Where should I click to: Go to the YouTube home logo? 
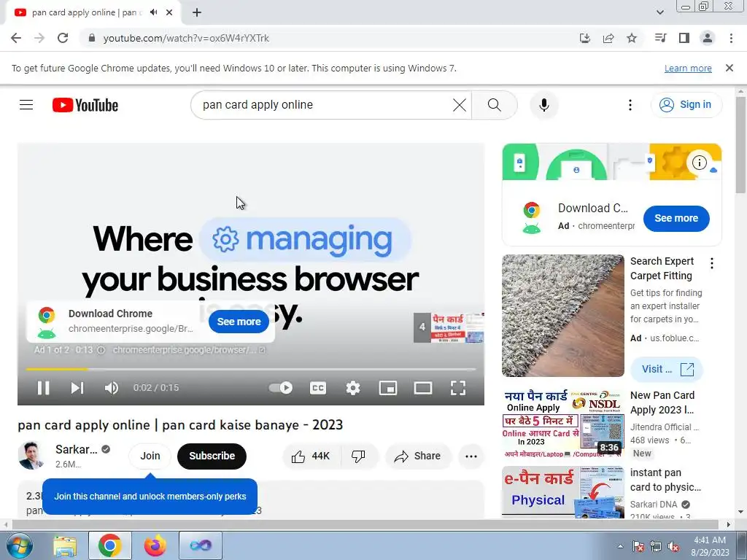point(85,105)
